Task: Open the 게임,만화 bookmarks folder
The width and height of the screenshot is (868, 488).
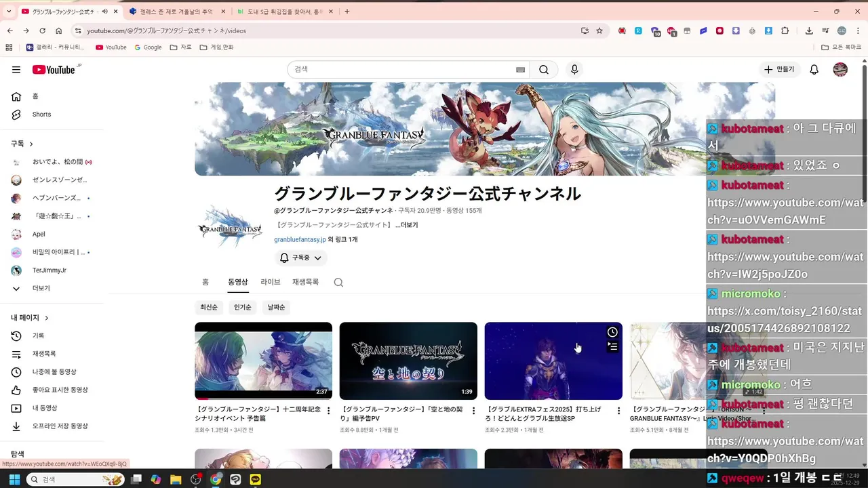Action: (216, 47)
